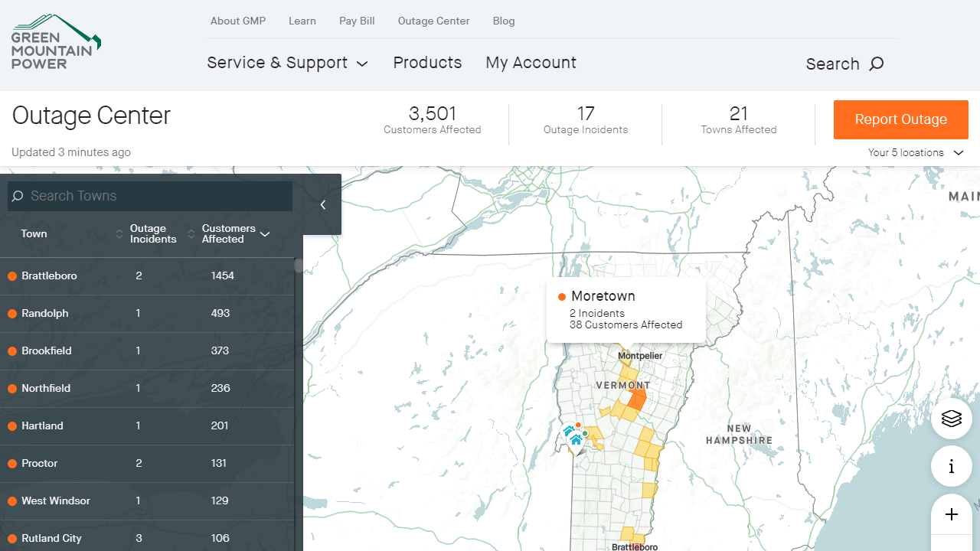Screen dimensions: 980x551
Task: Select the Brattleboro row
Action: (x=147, y=276)
